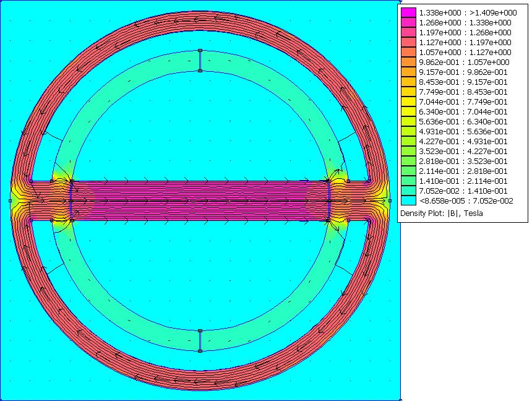Select the top gap line in the inner green ring

point(200,61)
